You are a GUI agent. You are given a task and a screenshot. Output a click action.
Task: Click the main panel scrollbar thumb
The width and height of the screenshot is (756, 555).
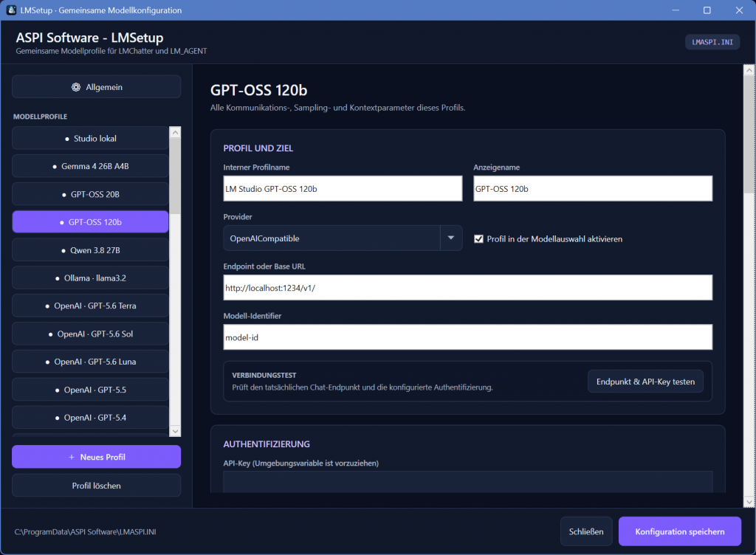pos(749,135)
